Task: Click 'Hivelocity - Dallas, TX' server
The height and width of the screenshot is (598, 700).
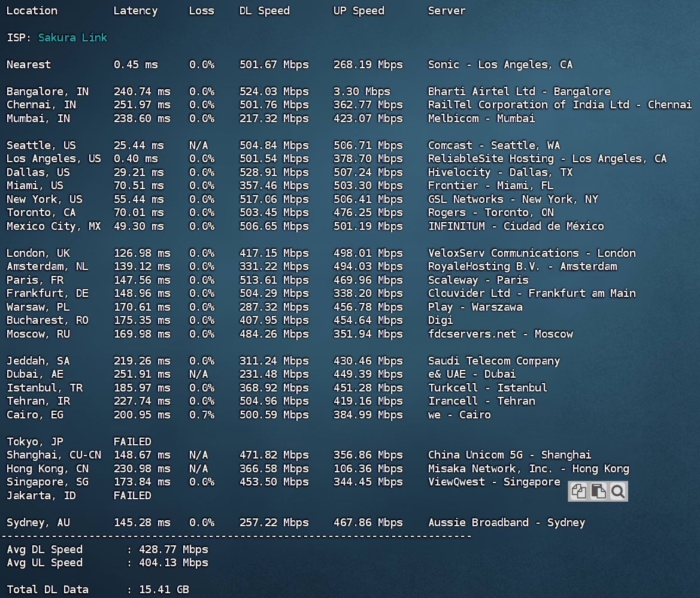Action: click(x=500, y=172)
